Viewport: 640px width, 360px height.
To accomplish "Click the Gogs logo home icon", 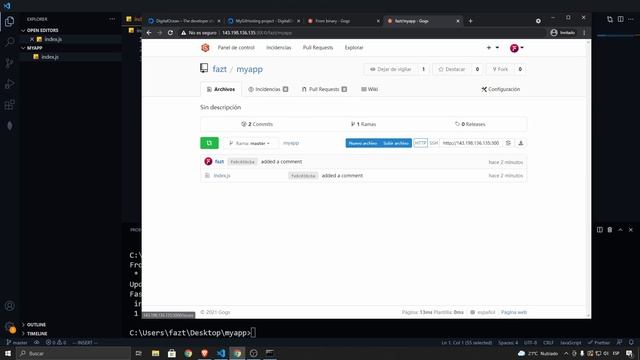I will click(205, 48).
